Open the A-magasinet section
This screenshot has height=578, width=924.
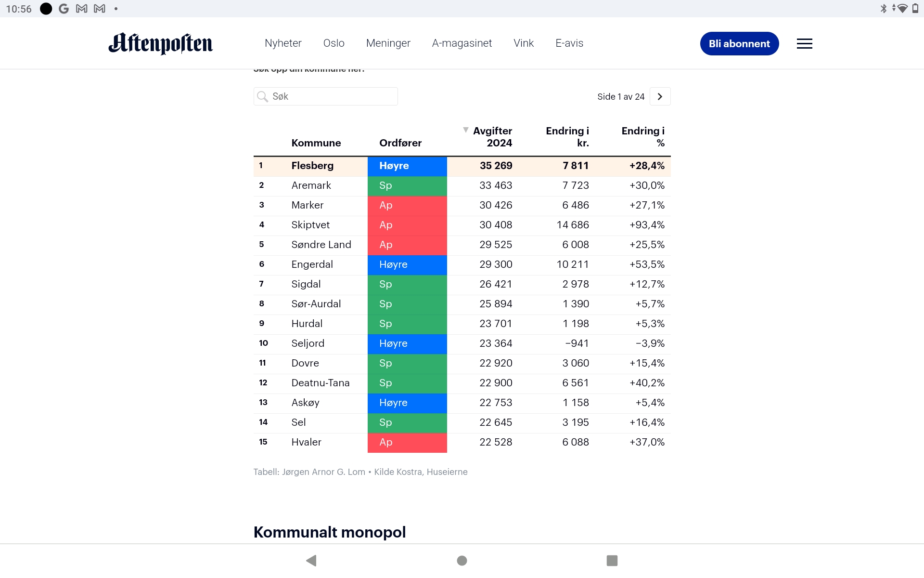462,43
